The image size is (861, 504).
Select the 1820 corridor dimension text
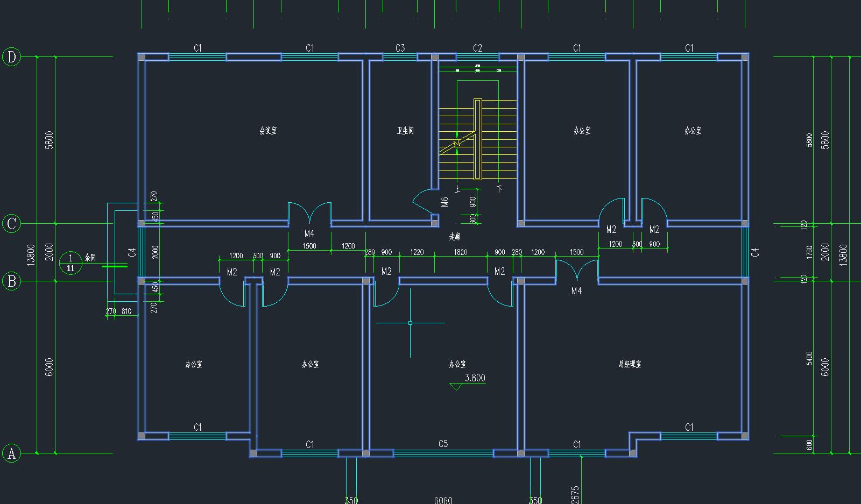pos(461,252)
